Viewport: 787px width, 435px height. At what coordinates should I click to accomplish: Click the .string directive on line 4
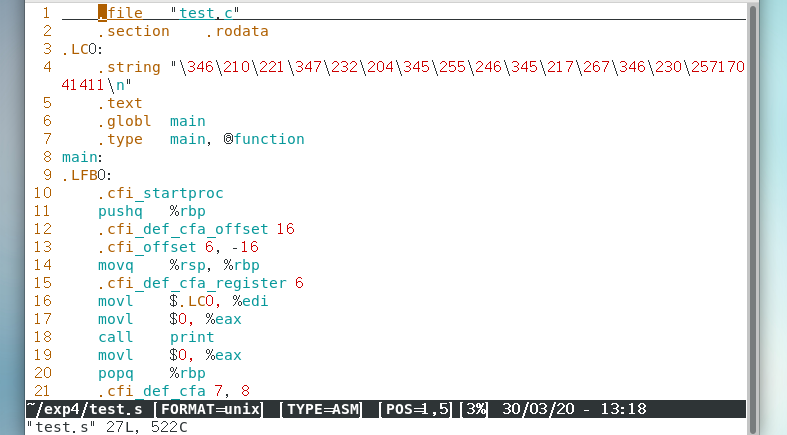(x=129, y=67)
